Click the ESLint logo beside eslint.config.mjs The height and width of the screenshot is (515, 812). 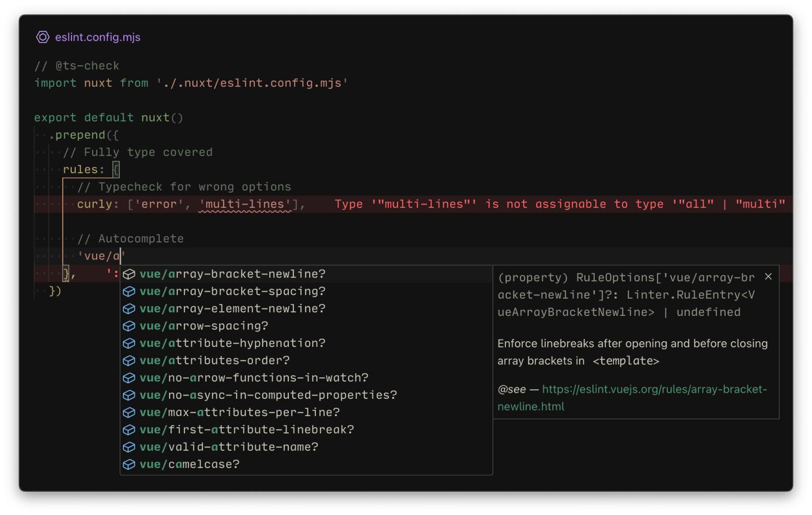point(42,37)
